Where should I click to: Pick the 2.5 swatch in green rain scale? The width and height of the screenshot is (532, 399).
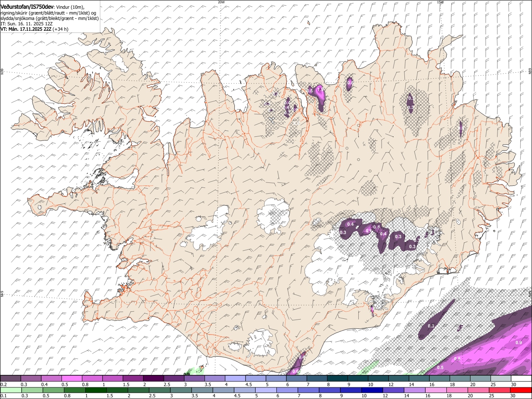click(160, 390)
